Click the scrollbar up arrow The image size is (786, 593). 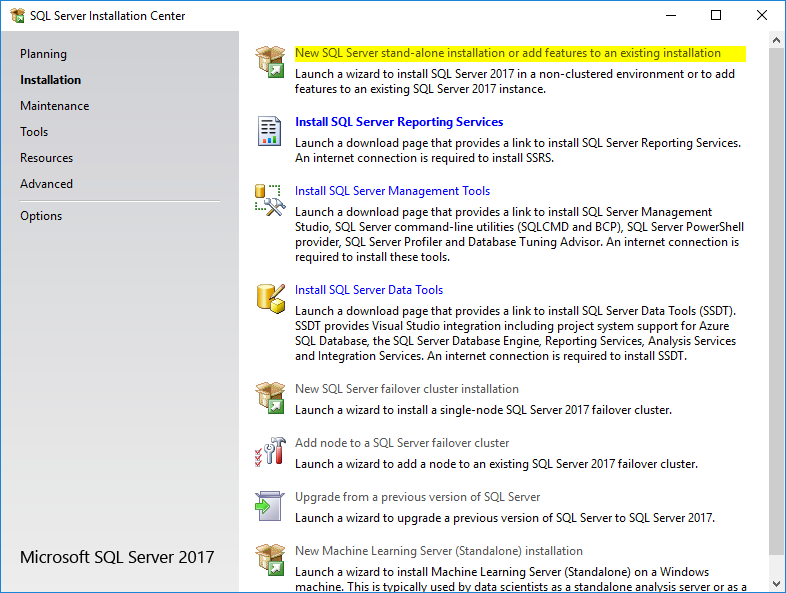(x=776, y=41)
